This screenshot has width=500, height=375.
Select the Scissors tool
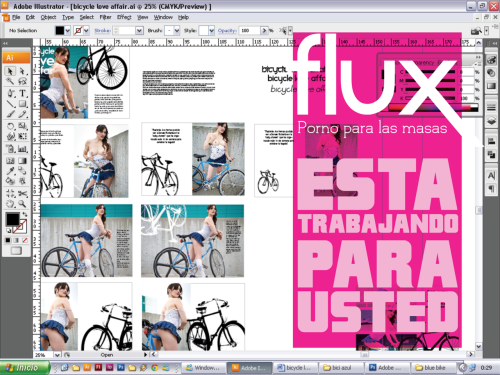(x=22, y=193)
